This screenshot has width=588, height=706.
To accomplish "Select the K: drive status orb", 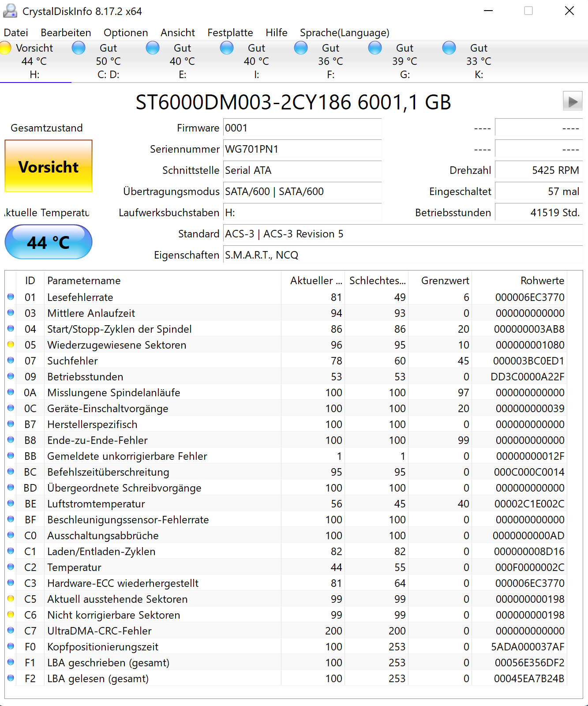I will [x=449, y=48].
